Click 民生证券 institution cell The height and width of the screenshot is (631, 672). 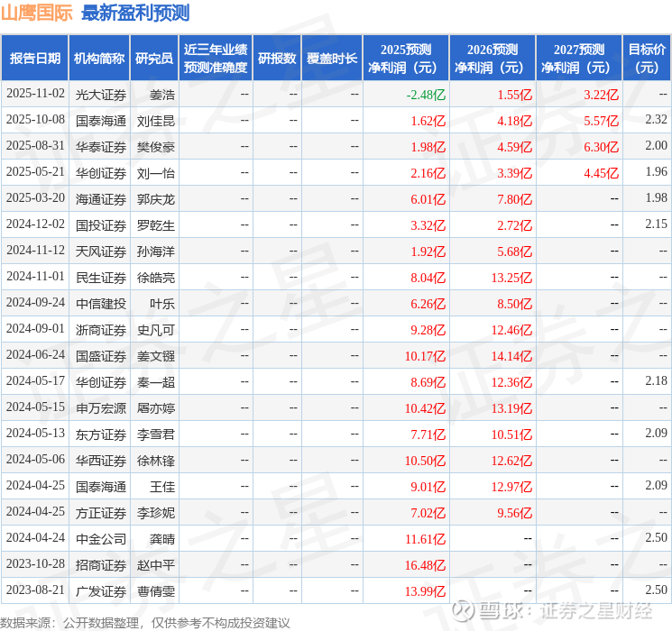click(101, 277)
